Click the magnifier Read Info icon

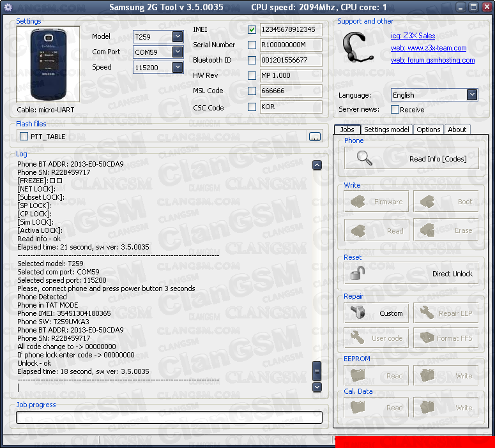point(364,158)
